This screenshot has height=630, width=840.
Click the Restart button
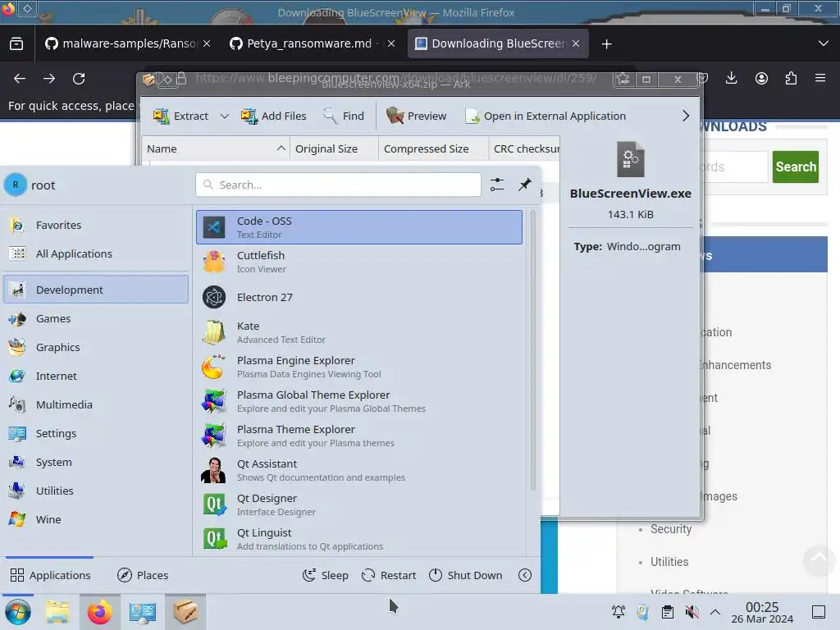click(389, 575)
